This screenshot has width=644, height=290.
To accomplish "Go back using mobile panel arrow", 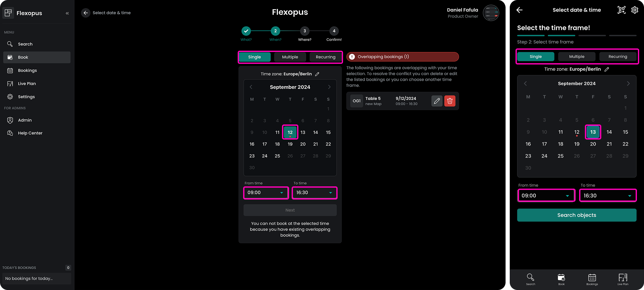I will click(519, 10).
